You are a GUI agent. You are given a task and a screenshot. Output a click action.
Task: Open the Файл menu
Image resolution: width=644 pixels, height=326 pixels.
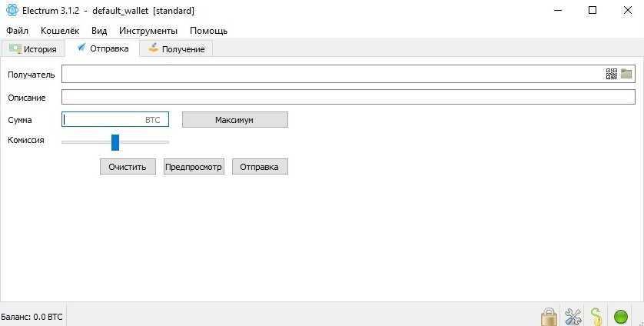[x=17, y=31]
